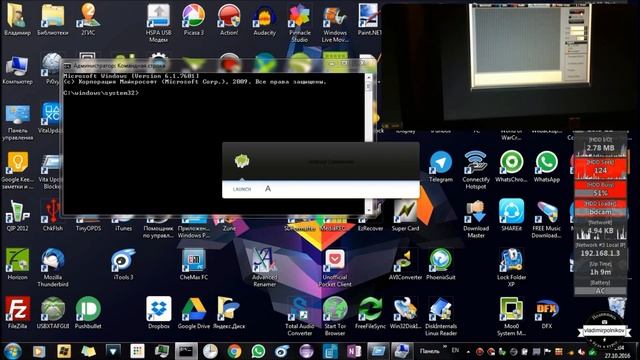640x360 pixels.
Task: Open the WhatsChrome desktop icon
Action: 511,167
